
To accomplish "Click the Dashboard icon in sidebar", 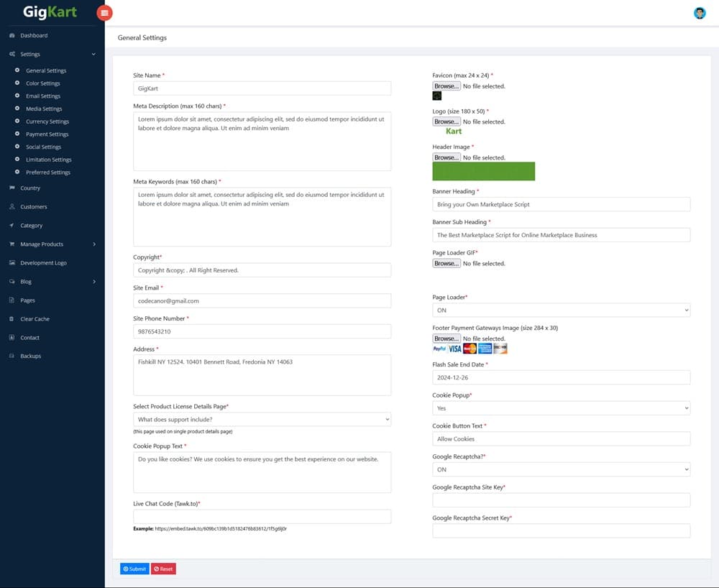I will (12, 35).
